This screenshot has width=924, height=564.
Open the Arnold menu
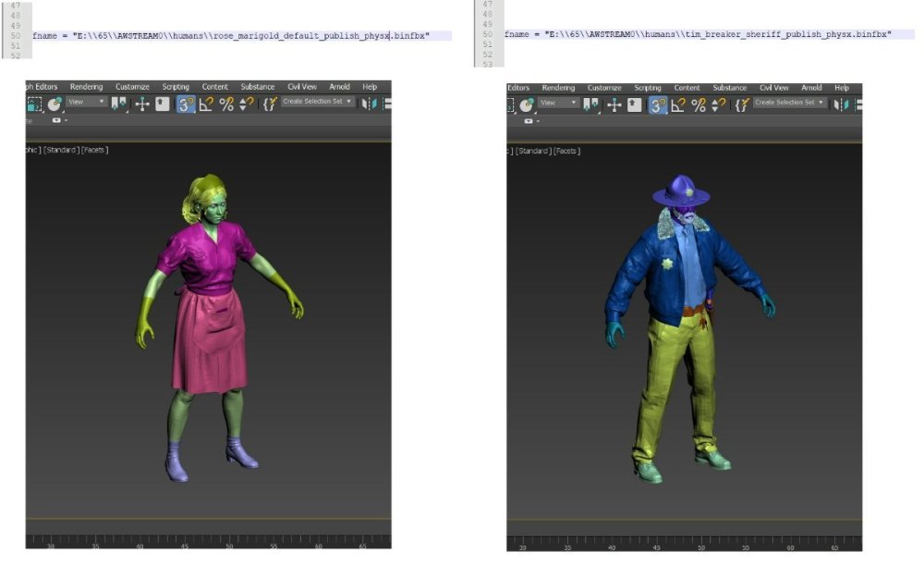340,86
